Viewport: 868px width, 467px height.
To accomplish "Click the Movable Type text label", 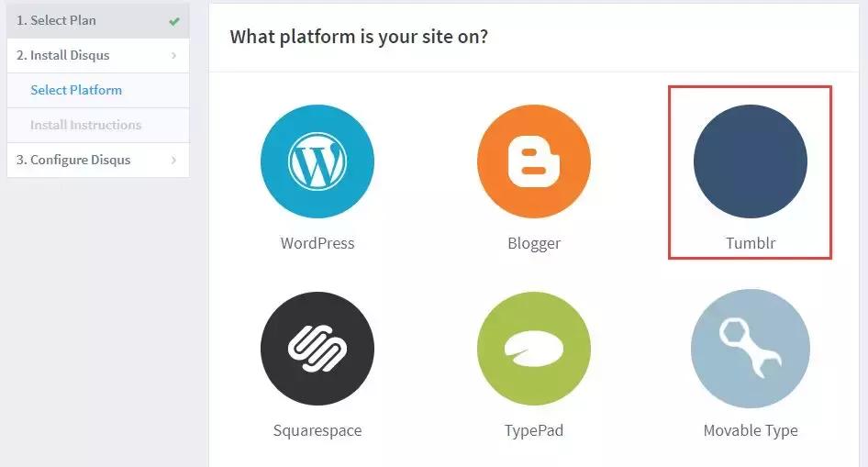I will pos(751,430).
